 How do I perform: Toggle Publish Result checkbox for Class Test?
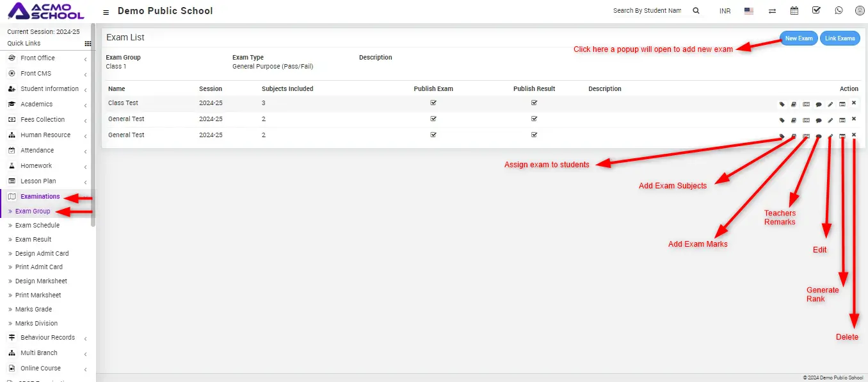534,103
